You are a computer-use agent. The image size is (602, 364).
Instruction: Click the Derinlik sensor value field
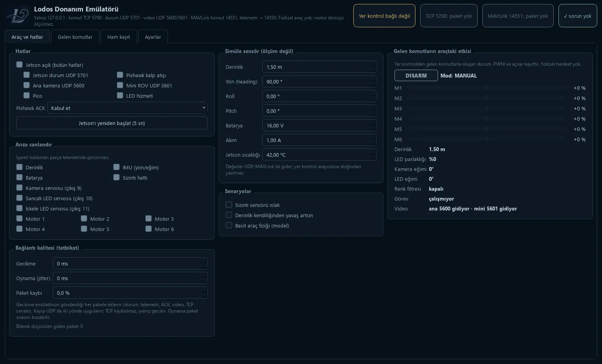(319, 67)
